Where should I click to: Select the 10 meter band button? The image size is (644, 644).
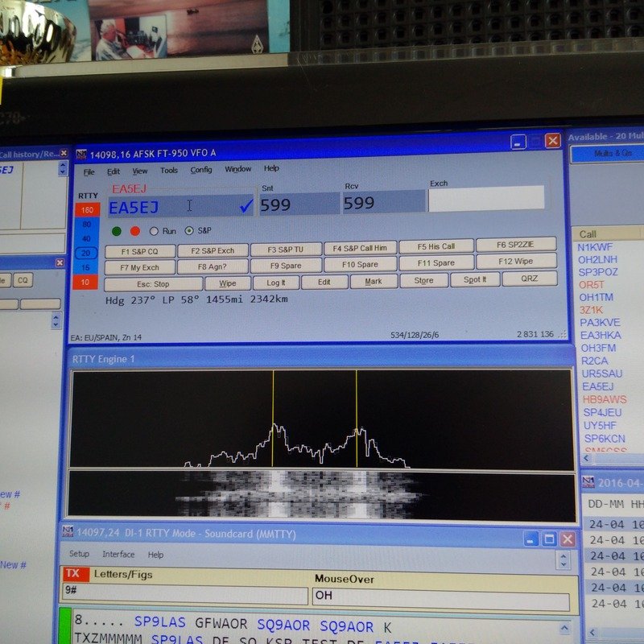pyautogui.click(x=87, y=282)
